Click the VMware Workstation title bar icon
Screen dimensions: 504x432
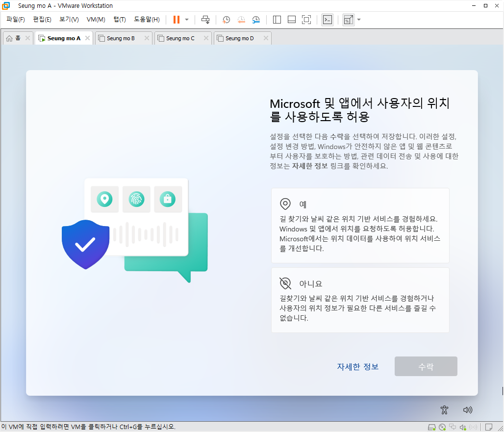tap(6, 6)
